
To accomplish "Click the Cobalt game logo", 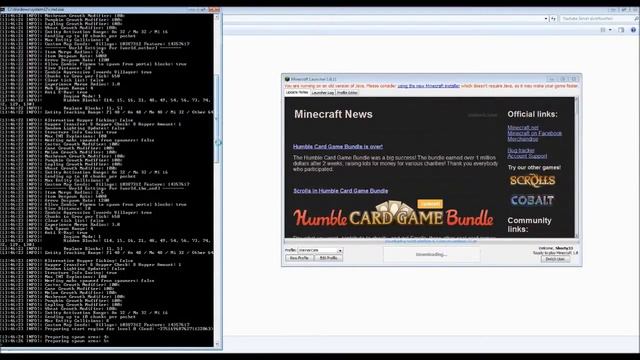I will (532, 200).
